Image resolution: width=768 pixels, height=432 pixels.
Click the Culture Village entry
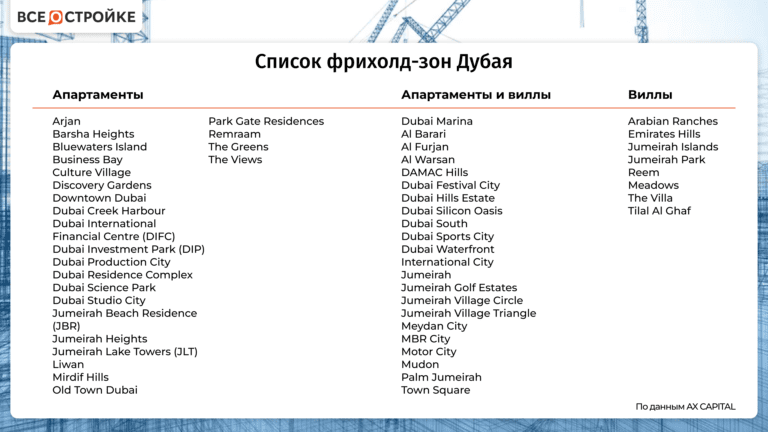92,172
